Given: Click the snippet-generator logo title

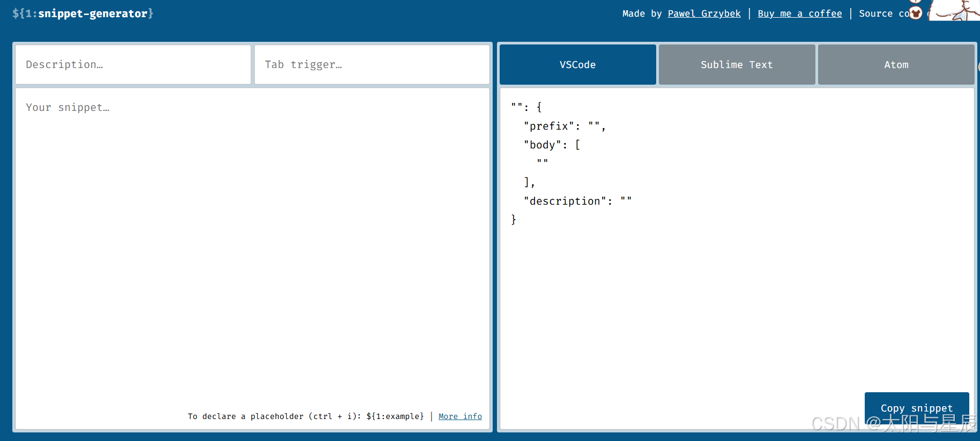Looking at the screenshot, I should click(83, 13).
